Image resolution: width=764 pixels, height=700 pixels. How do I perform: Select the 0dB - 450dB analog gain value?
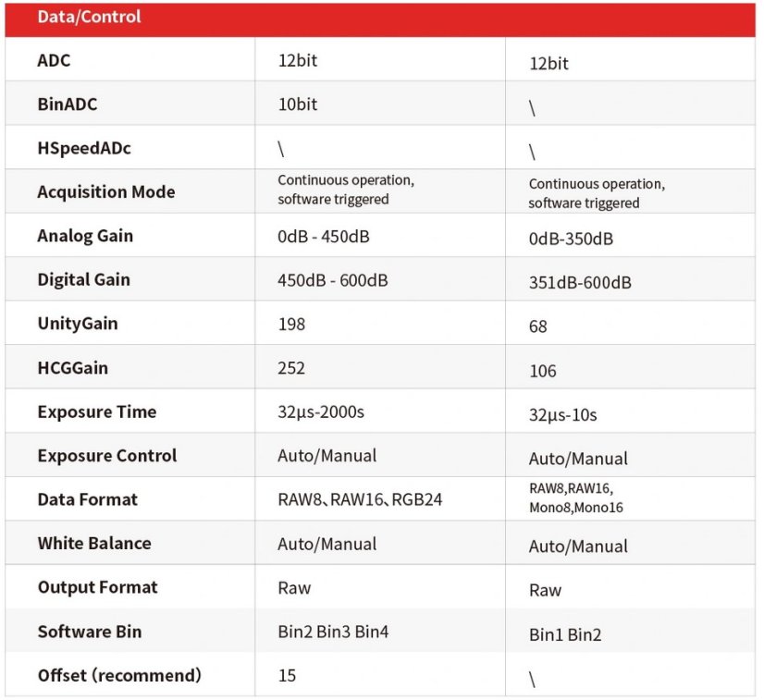click(x=323, y=236)
